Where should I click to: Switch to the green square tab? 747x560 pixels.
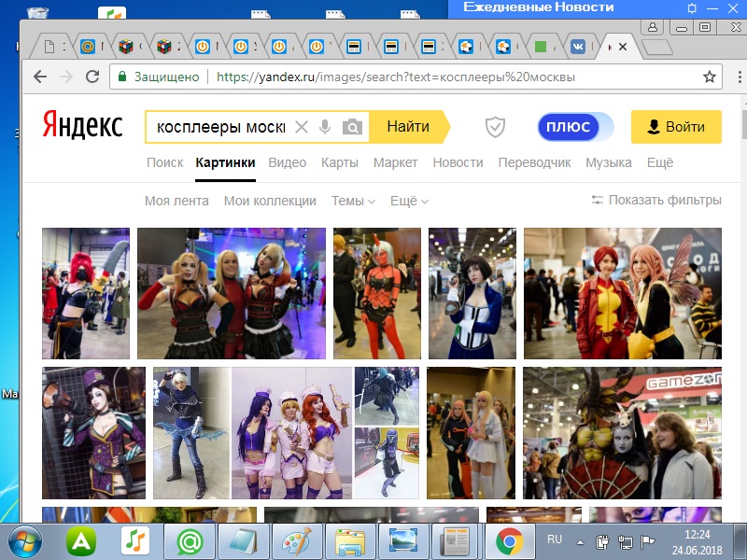point(541,47)
